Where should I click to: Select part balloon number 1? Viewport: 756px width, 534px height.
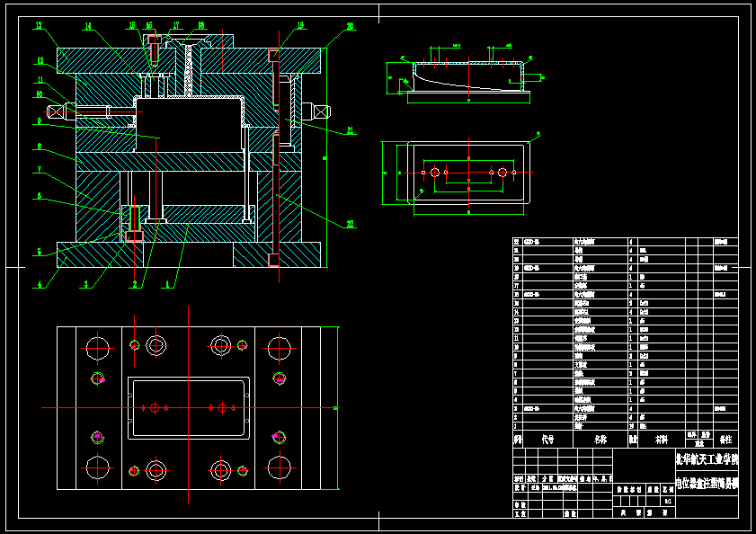[168, 285]
